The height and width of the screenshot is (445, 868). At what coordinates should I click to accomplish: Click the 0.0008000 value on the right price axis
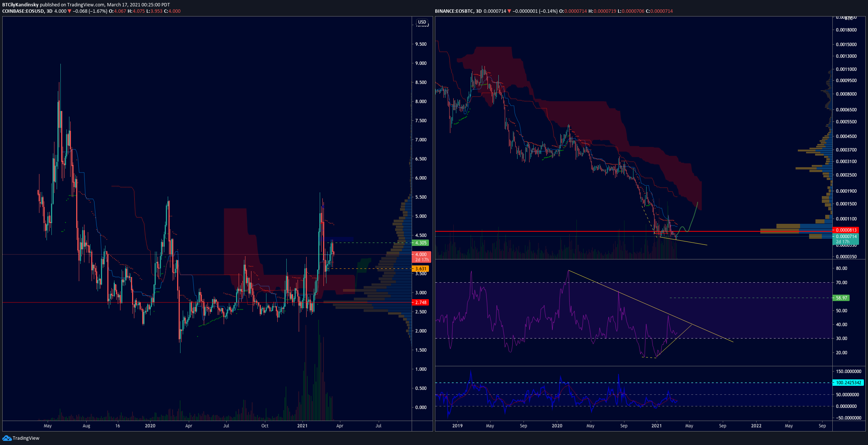click(846, 94)
